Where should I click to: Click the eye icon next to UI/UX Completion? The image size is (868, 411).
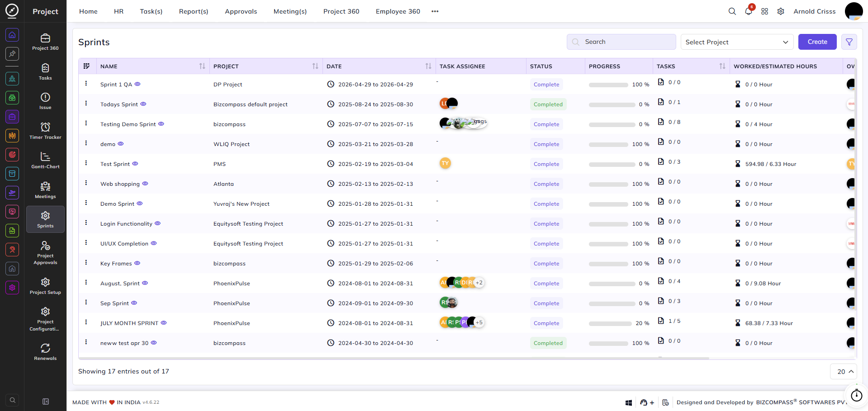154,243
